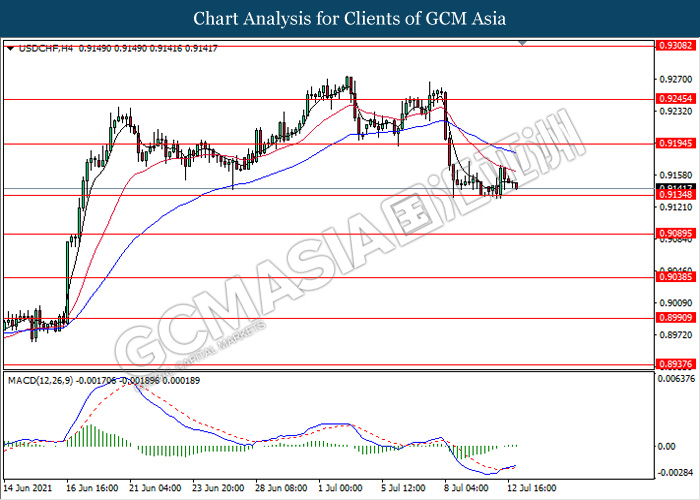Click the -0.00284 MACD scale value
The height and width of the screenshot is (500, 700).
click(x=676, y=473)
